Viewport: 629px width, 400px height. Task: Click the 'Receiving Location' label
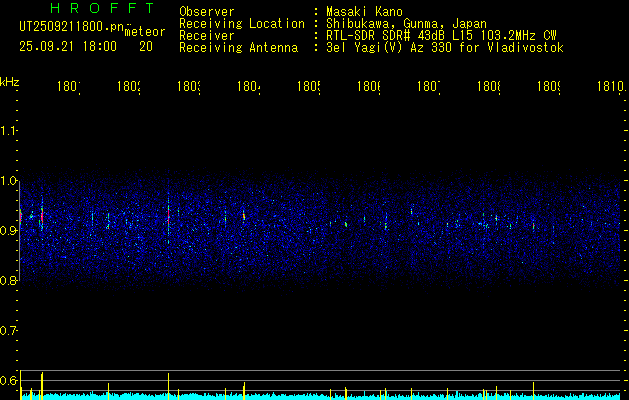242,24
